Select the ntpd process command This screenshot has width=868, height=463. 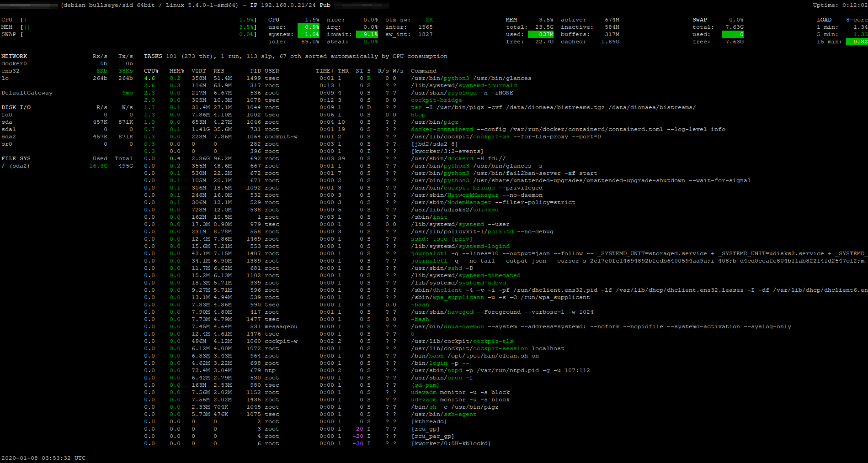tap(501, 370)
